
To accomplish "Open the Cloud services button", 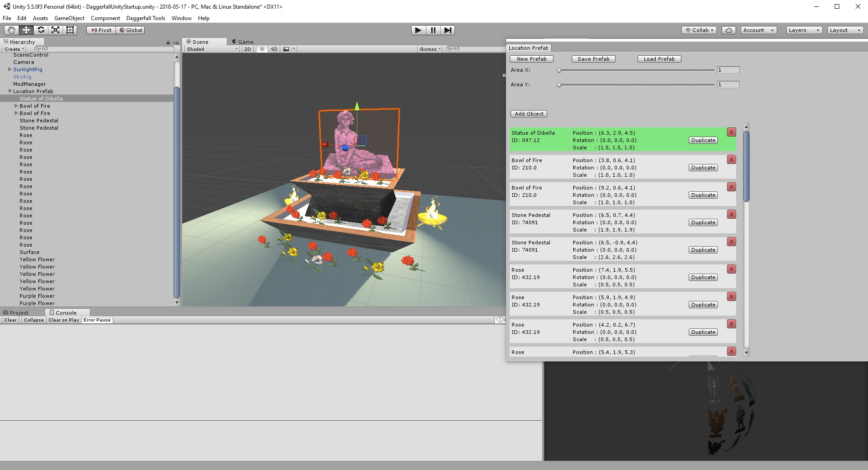I will (729, 30).
